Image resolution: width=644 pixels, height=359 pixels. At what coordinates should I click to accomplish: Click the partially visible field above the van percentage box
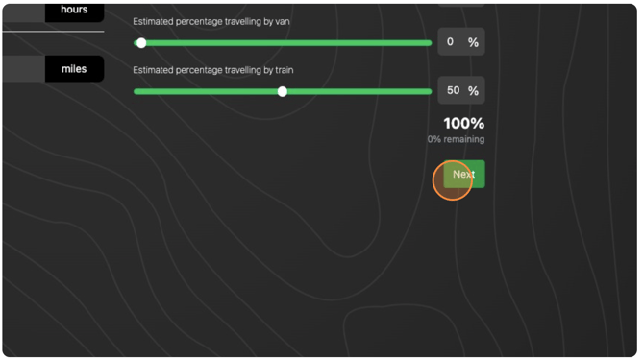pos(460,5)
